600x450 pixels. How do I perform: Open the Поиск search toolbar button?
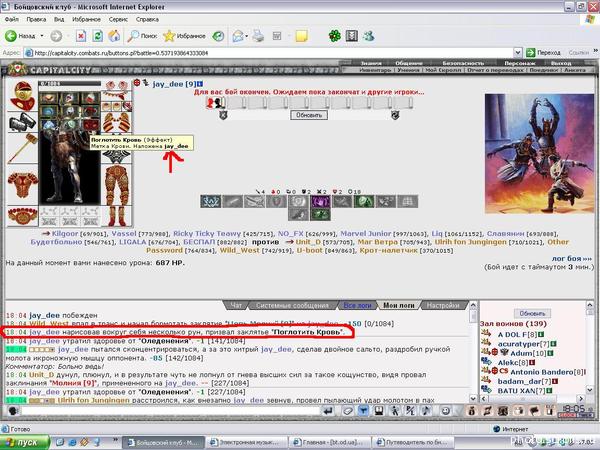(142, 36)
